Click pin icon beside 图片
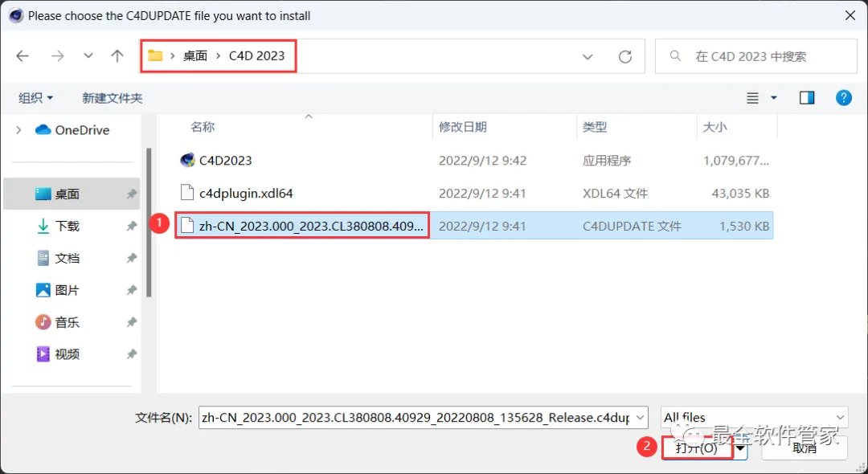Screen dimensions: 868x474 coord(131,290)
